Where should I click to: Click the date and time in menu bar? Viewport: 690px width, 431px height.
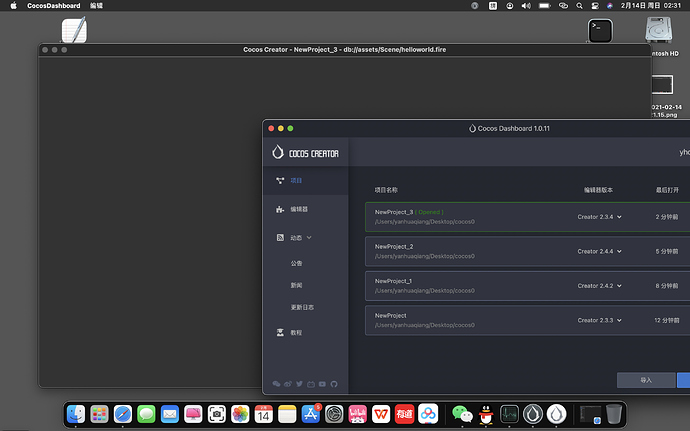pos(651,6)
